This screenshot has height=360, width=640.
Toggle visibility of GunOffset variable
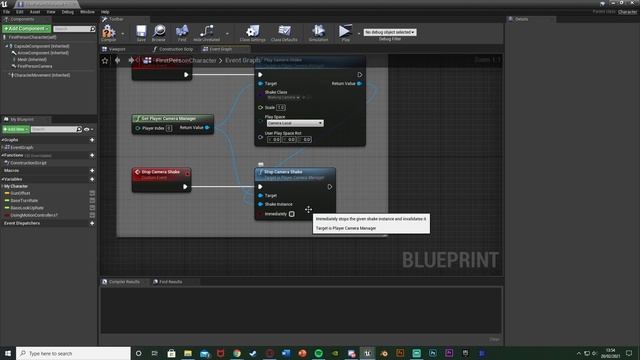(92, 193)
